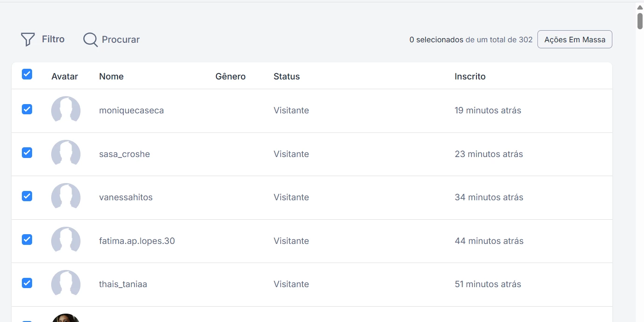Click the partially visible photo avatar
The height and width of the screenshot is (322, 644).
click(66, 318)
